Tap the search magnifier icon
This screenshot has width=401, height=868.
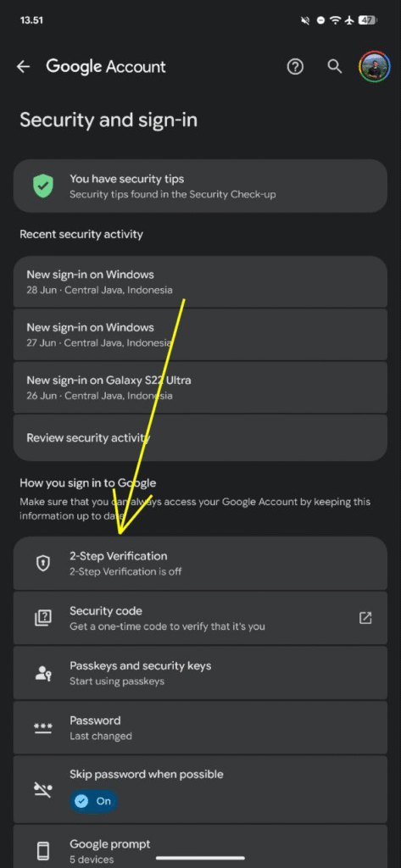(x=334, y=67)
